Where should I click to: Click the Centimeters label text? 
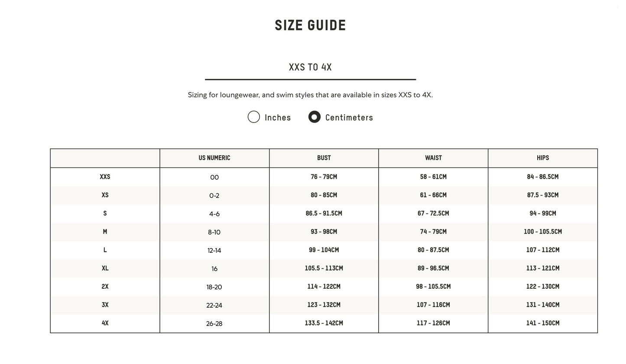[x=349, y=118]
